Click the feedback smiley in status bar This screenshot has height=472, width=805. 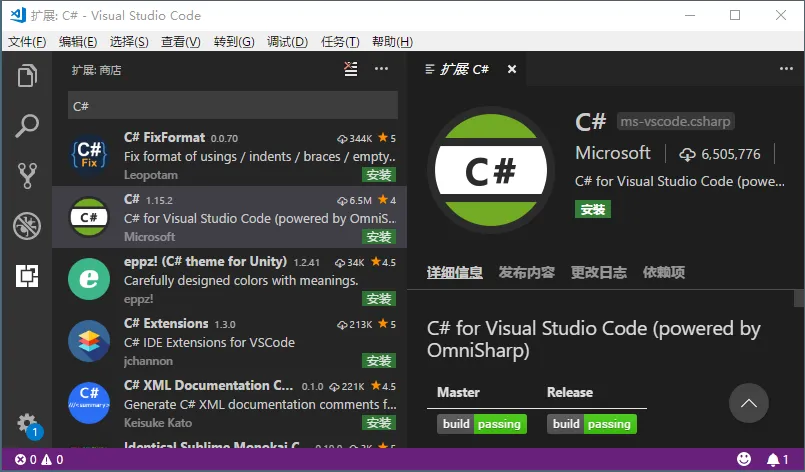744,459
